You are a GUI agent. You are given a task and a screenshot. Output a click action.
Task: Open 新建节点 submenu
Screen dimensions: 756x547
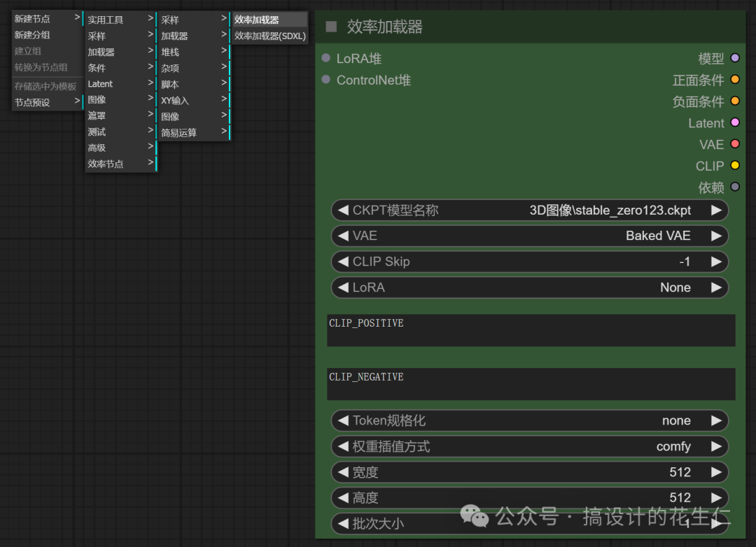48,19
